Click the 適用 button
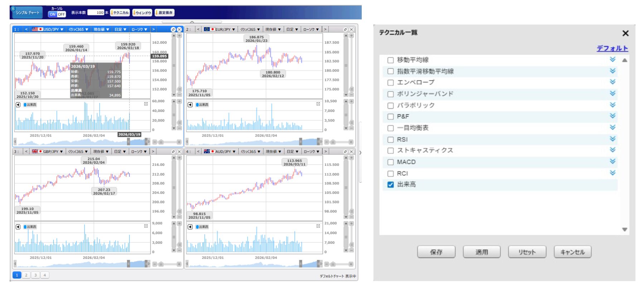 pyautogui.click(x=482, y=252)
